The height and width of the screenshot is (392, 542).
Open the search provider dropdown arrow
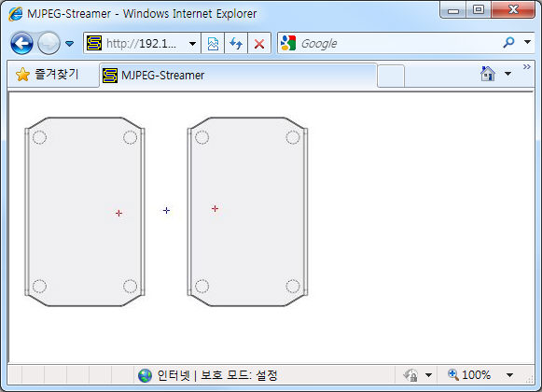[527, 42]
